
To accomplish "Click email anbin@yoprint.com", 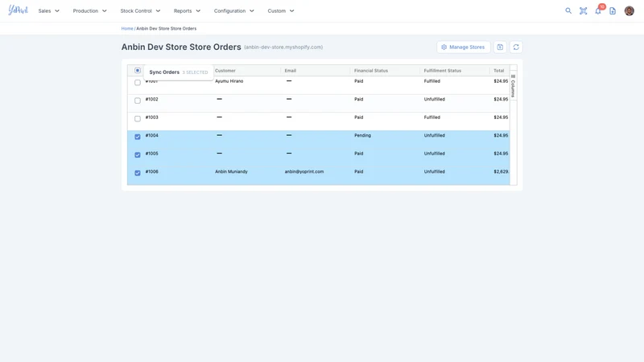I will tap(304, 171).
